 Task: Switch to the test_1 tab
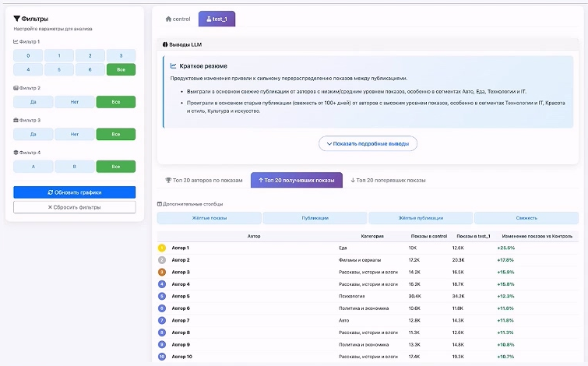pos(217,19)
